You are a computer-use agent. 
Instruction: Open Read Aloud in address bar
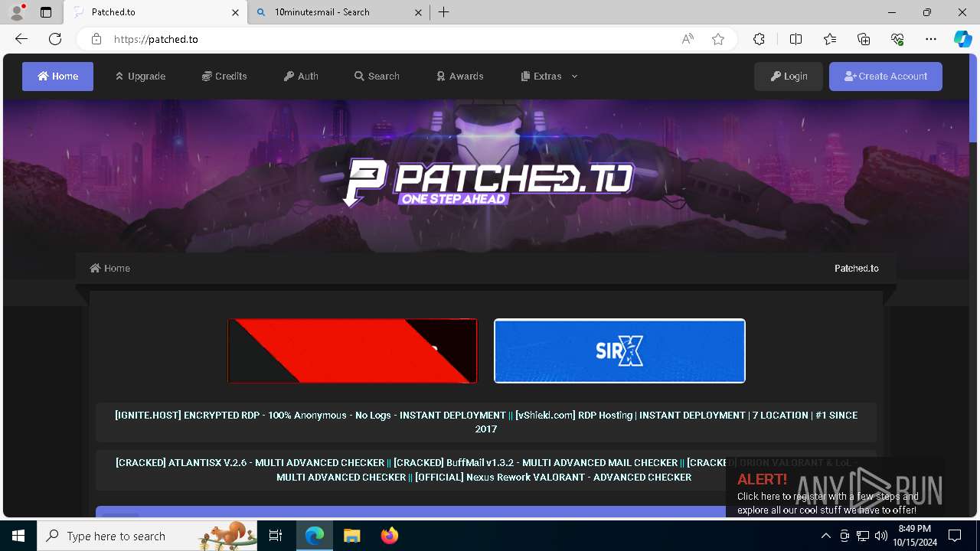coord(688,39)
